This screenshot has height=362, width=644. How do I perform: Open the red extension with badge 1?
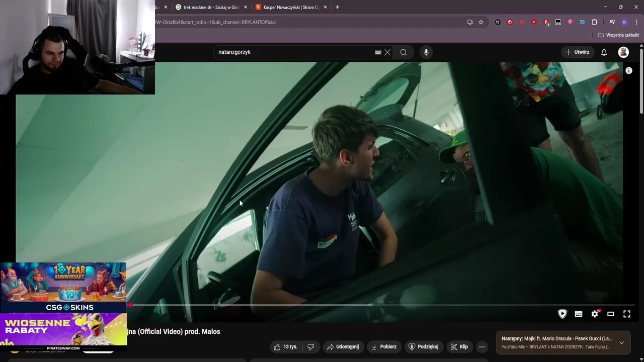click(546, 22)
